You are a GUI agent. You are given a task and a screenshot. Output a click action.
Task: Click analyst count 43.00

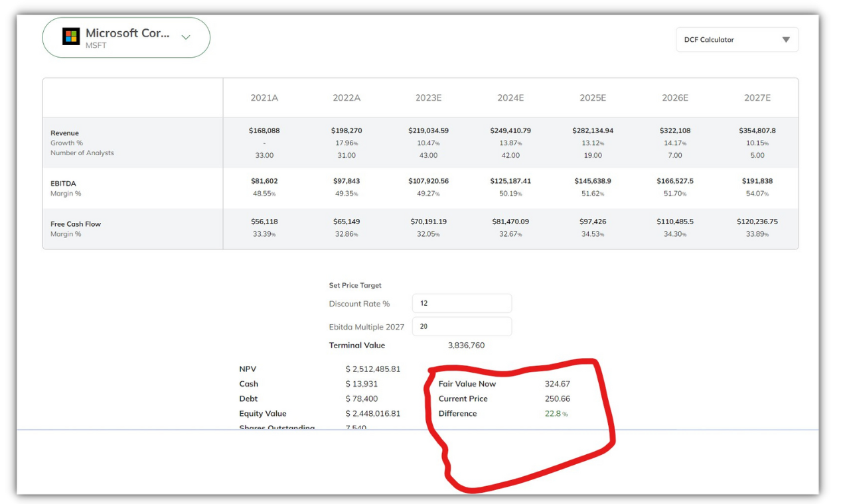pyautogui.click(x=429, y=156)
